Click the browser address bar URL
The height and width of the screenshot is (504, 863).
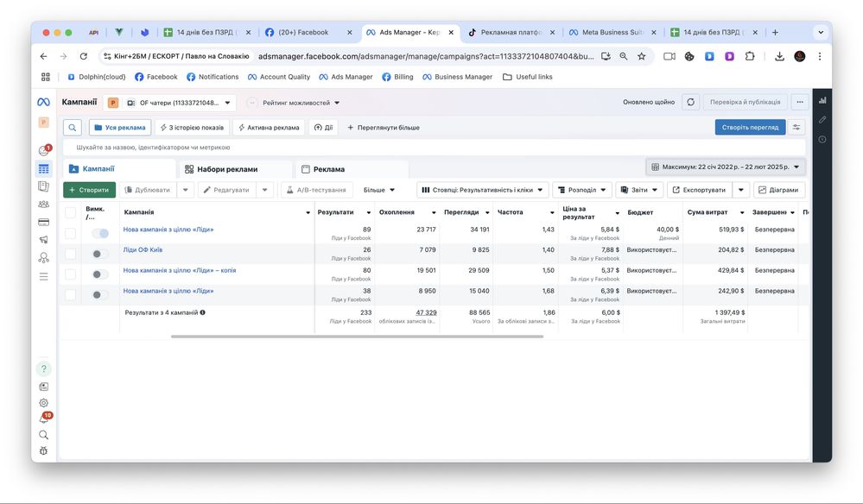[425, 56]
